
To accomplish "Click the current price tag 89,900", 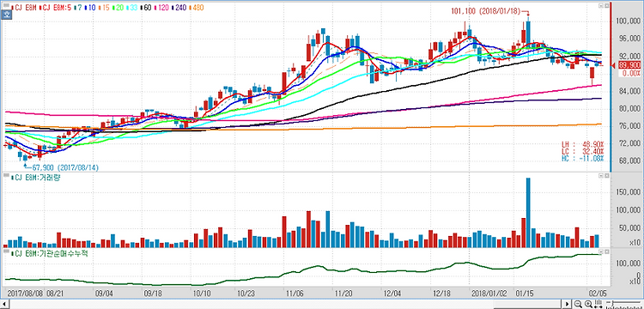I will pos(629,65).
